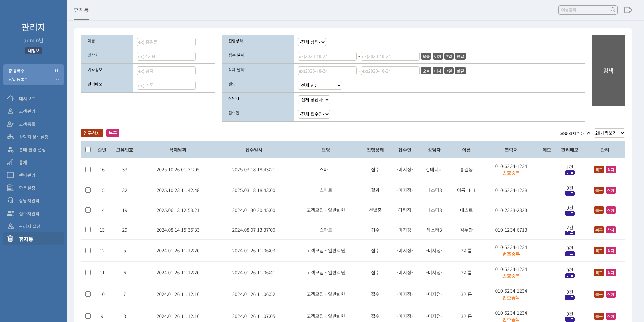Open 대시보드 from the sidebar home icon
The image size is (644, 322).
tap(10, 98)
